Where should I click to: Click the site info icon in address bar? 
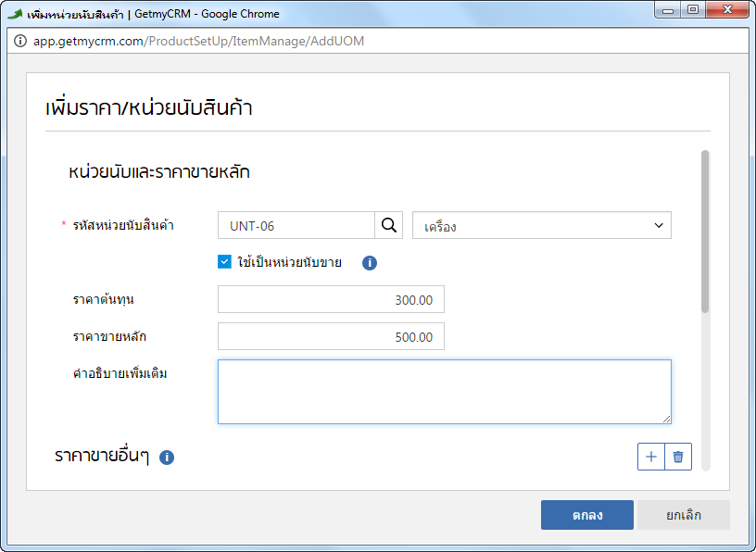[x=20, y=41]
